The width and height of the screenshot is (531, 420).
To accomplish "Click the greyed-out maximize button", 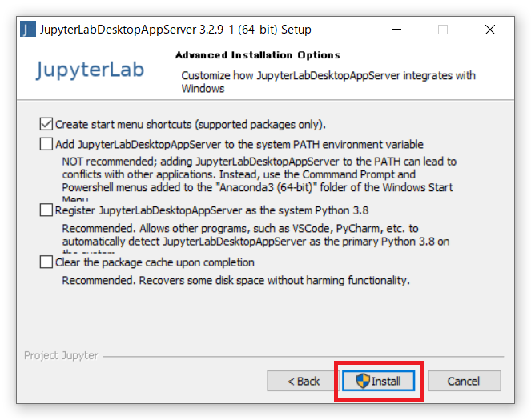I will (443, 30).
